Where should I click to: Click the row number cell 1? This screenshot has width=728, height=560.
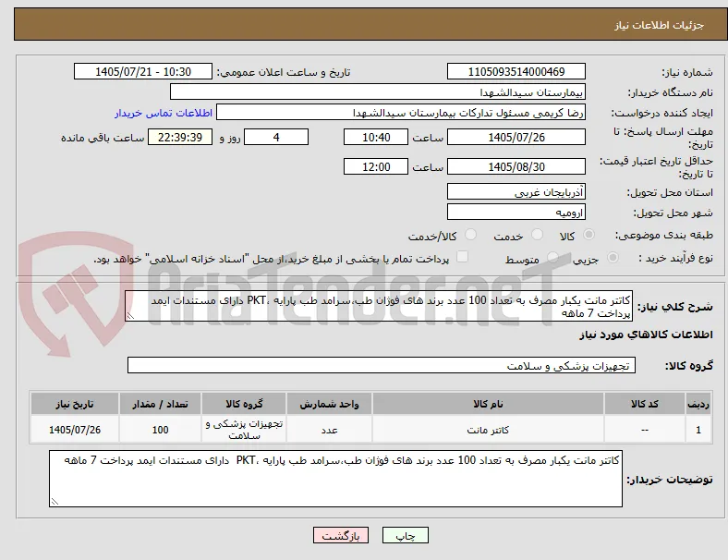[698, 430]
